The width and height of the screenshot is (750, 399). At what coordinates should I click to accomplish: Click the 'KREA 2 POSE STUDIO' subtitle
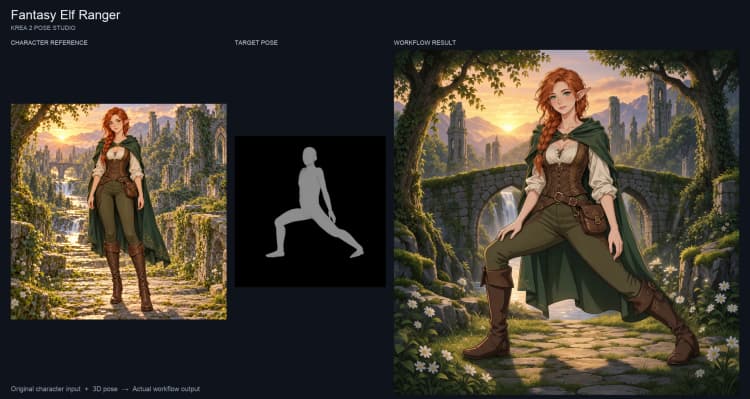43,28
